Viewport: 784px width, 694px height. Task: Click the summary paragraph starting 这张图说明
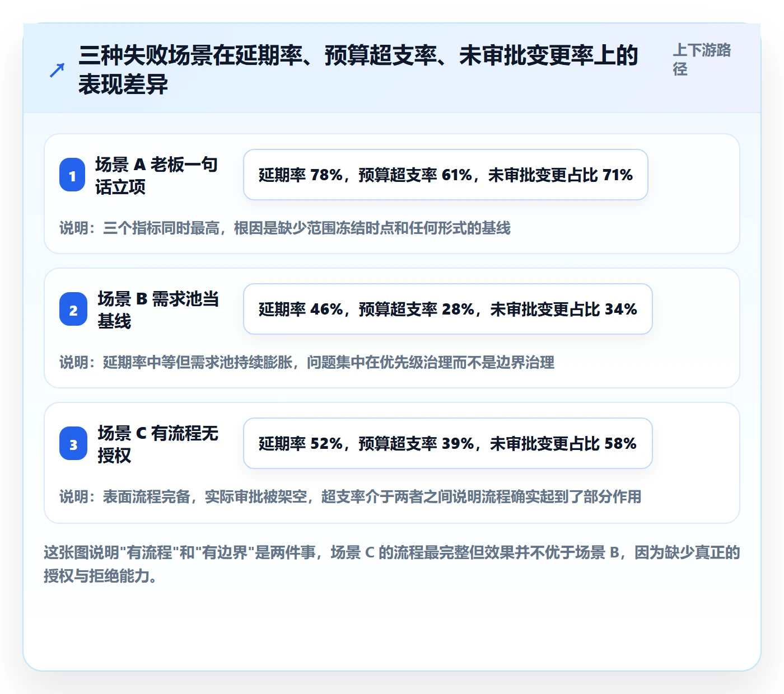pyautogui.click(x=392, y=564)
